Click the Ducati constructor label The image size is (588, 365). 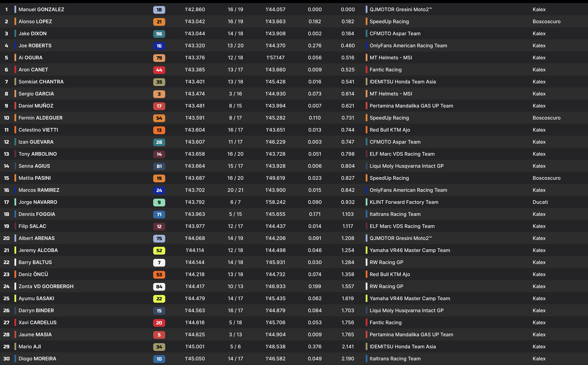pyautogui.click(x=540, y=202)
